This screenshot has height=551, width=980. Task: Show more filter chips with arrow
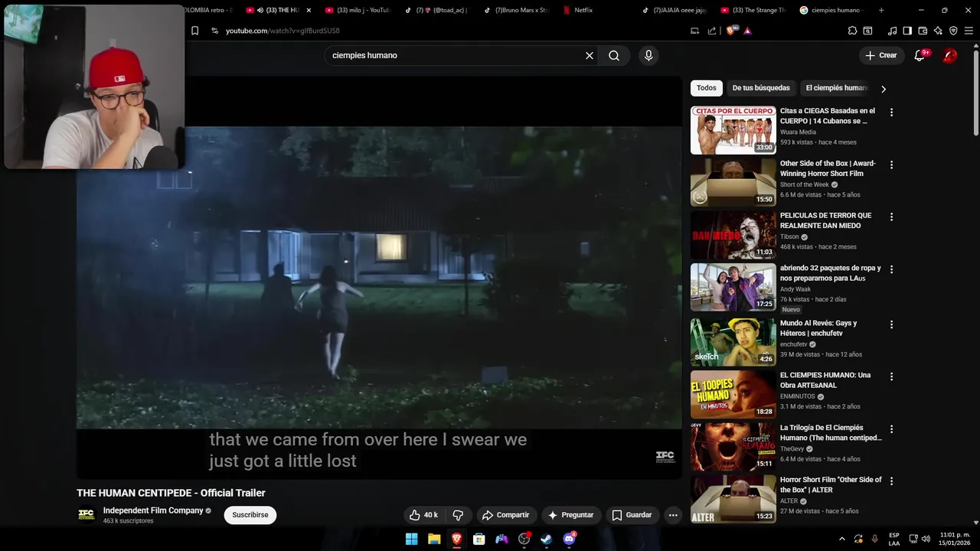pos(883,89)
